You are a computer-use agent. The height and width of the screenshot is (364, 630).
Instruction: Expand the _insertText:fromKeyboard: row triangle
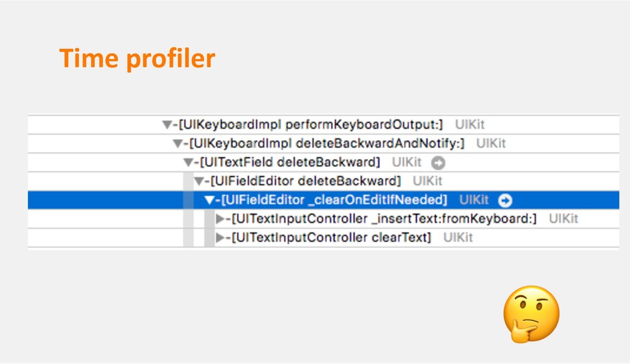(x=220, y=219)
